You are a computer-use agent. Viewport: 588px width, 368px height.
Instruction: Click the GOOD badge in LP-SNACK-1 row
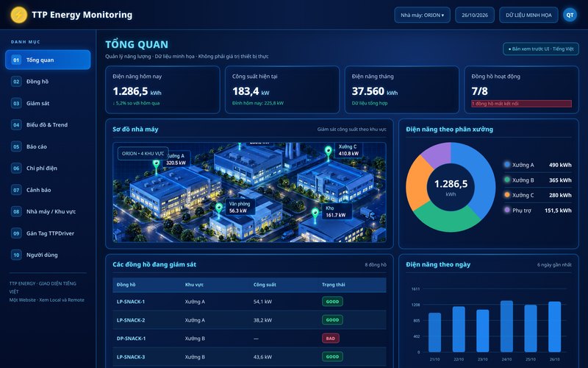click(x=332, y=302)
